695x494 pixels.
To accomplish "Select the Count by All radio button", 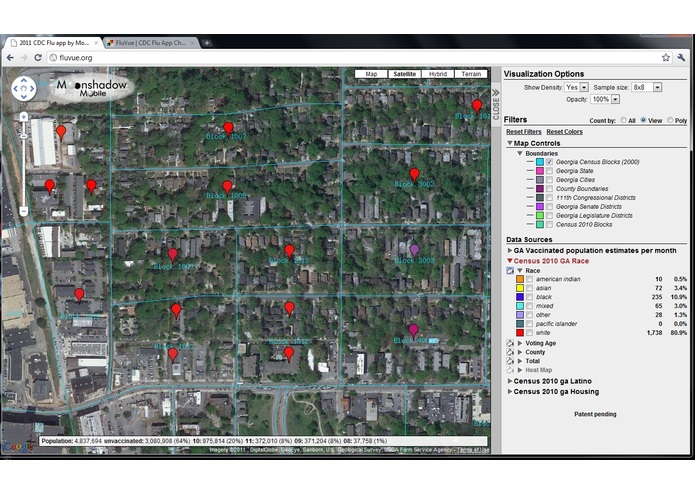I will point(623,120).
